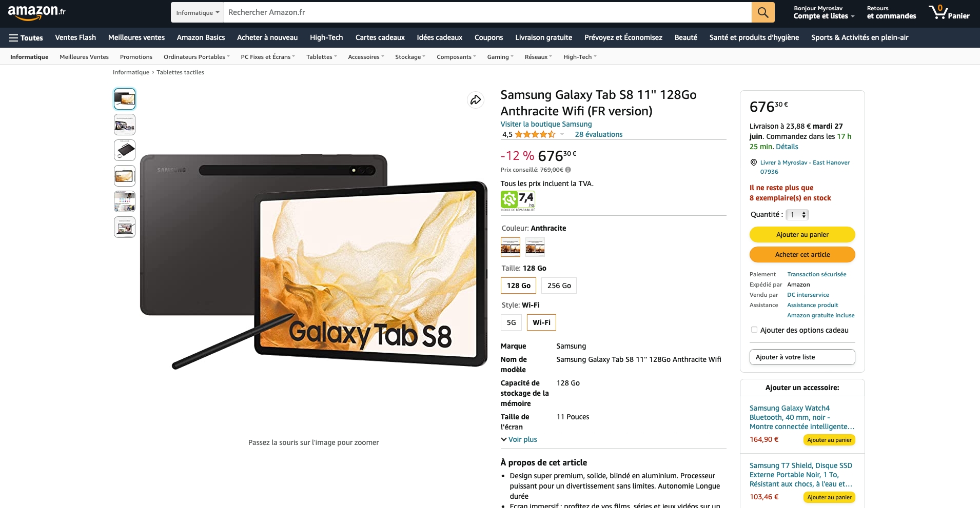Screen dimensions: 980x508
Task: Choose the 5G style option
Action: pos(511,322)
